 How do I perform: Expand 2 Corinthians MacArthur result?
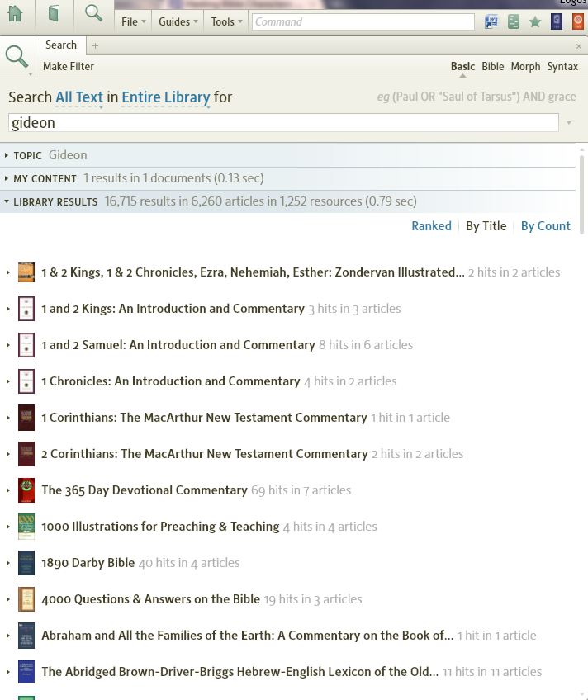coord(7,454)
